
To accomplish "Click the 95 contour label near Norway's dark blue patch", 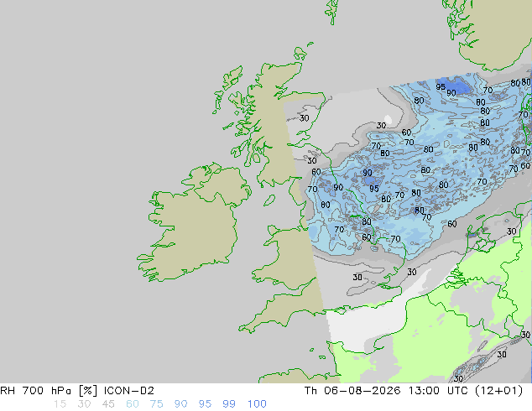I will pos(441,87).
